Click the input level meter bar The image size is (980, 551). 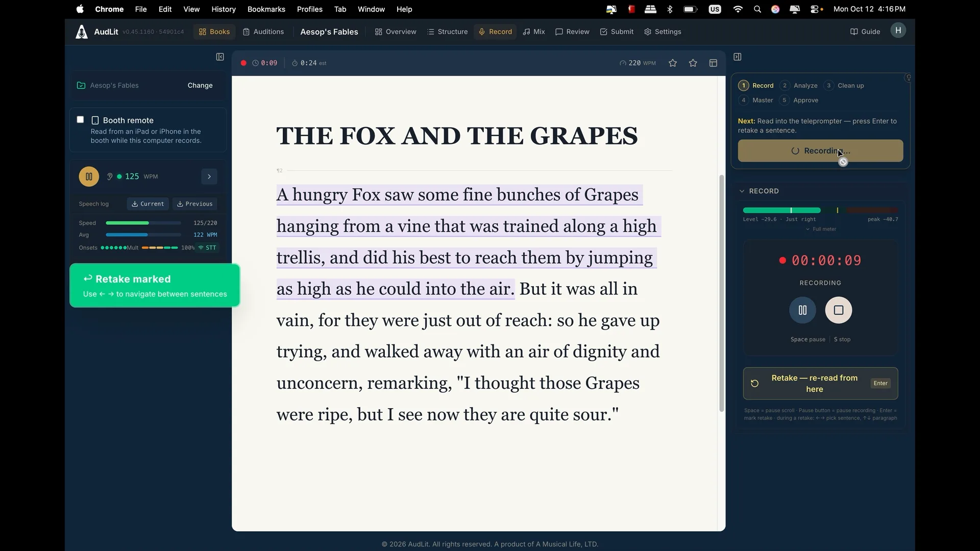tap(820, 210)
